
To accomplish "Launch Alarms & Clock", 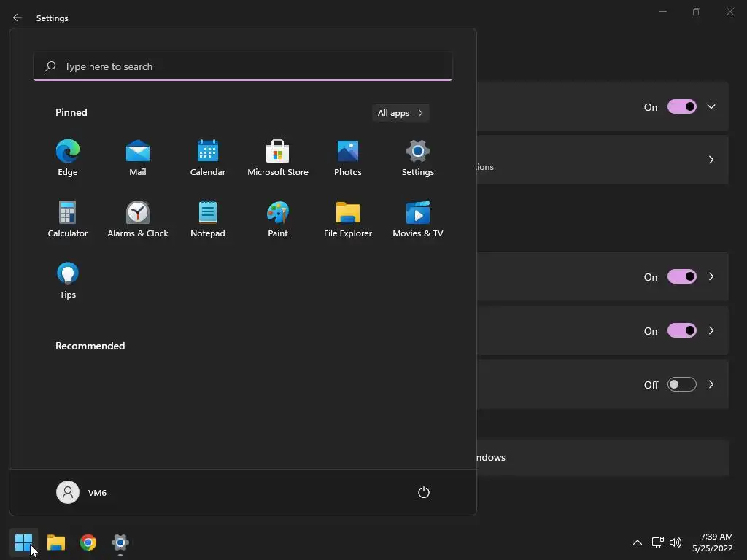I will click(138, 219).
